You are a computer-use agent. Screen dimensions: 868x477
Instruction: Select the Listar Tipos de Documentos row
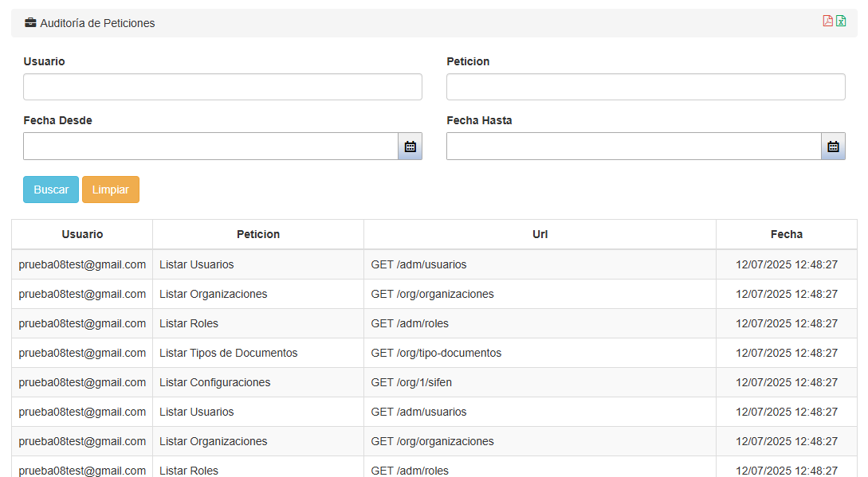click(228, 353)
